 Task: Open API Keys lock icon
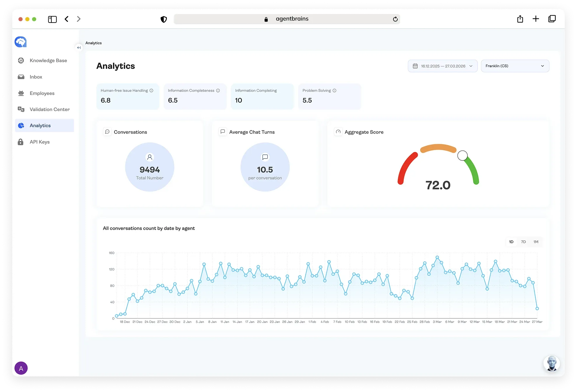point(20,142)
